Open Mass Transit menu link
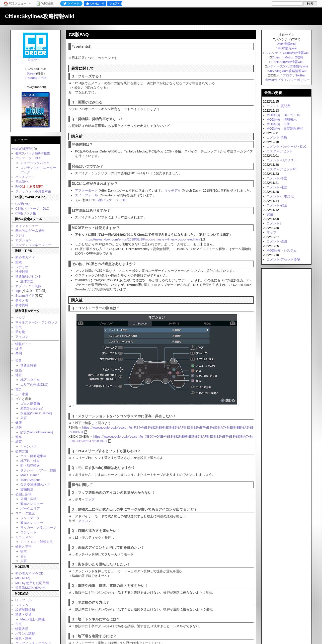The height and width of the screenshot is (644, 322). 30,475
